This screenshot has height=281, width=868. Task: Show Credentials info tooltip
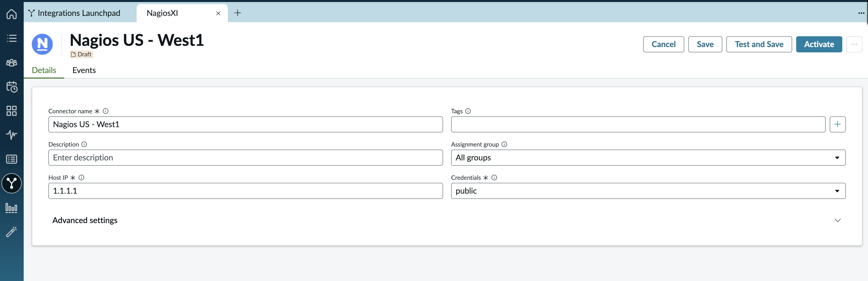(x=494, y=178)
